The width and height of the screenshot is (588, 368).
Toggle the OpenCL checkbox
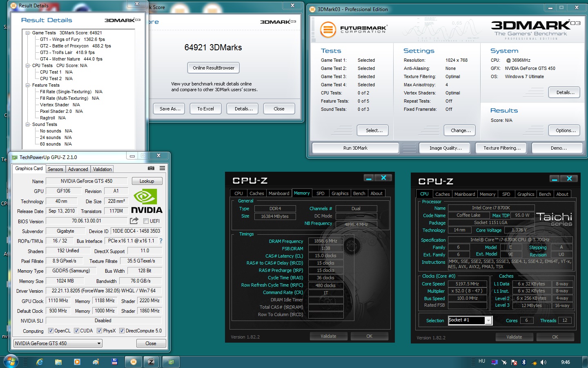[51, 331]
